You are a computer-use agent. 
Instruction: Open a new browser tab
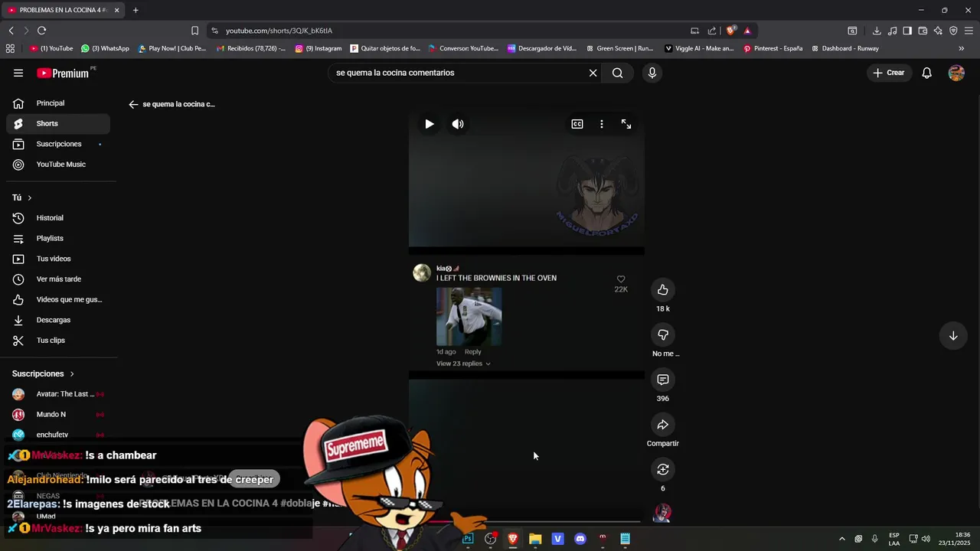pos(136,10)
